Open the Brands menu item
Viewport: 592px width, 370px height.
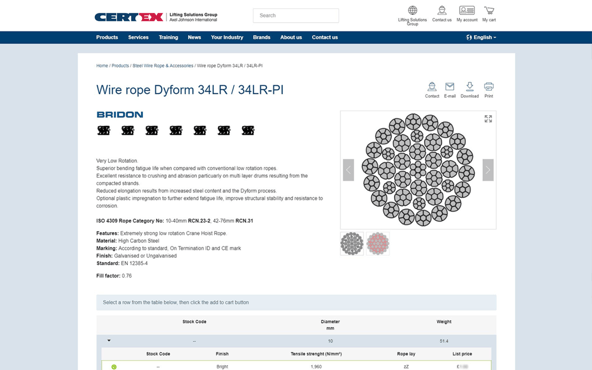click(x=262, y=37)
